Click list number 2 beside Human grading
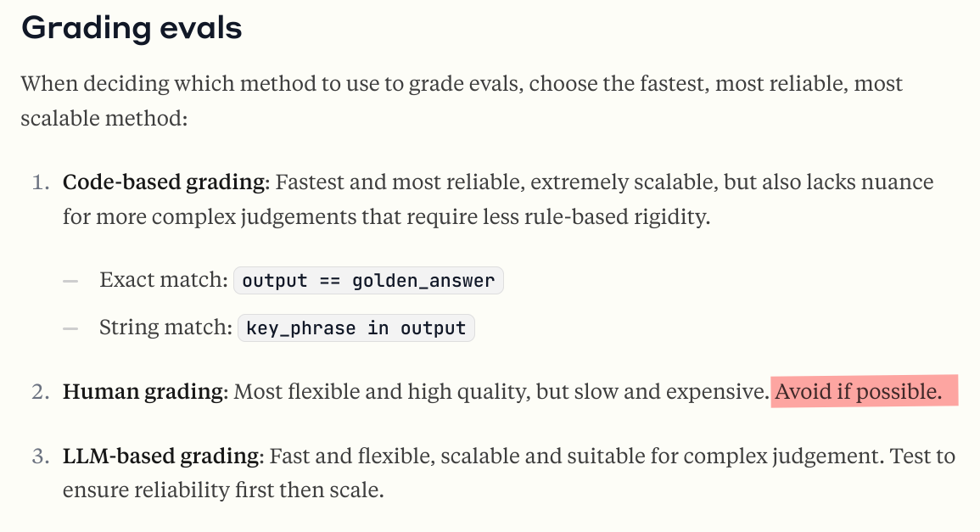980x532 pixels. tap(40, 392)
